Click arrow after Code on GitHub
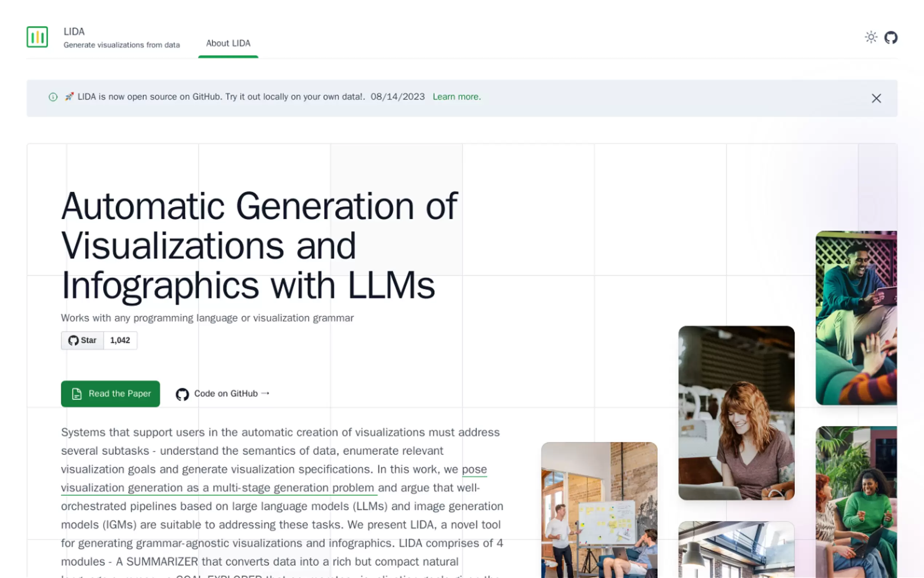Image resolution: width=924 pixels, height=578 pixels. pyautogui.click(x=266, y=393)
